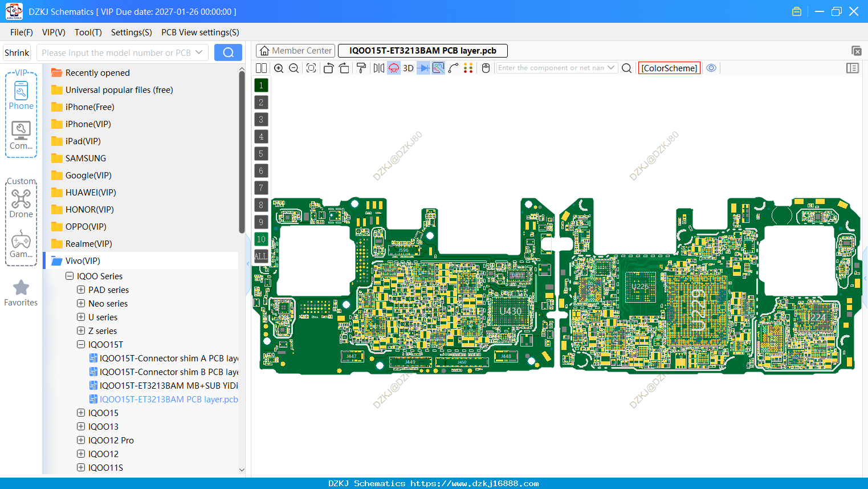The height and width of the screenshot is (489, 868).
Task: Mirror flip the PCB view
Action: click(x=379, y=68)
